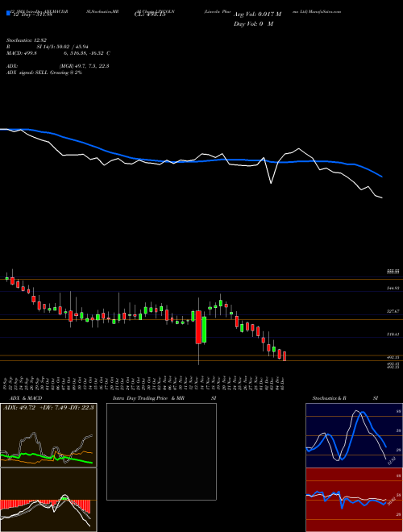Click the 'Stochastics & R SI' panel heading
This screenshot has width=403, height=532.
(345, 398)
